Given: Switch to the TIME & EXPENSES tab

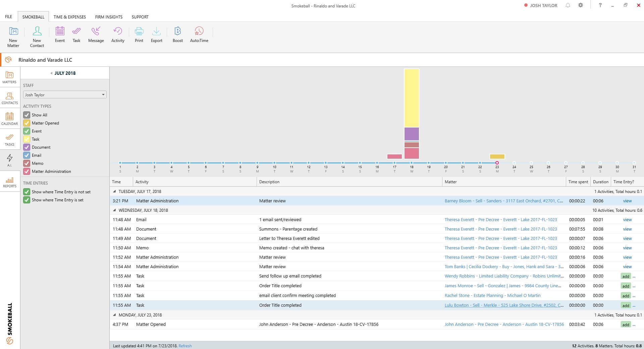Looking at the screenshot, I should coord(70,17).
